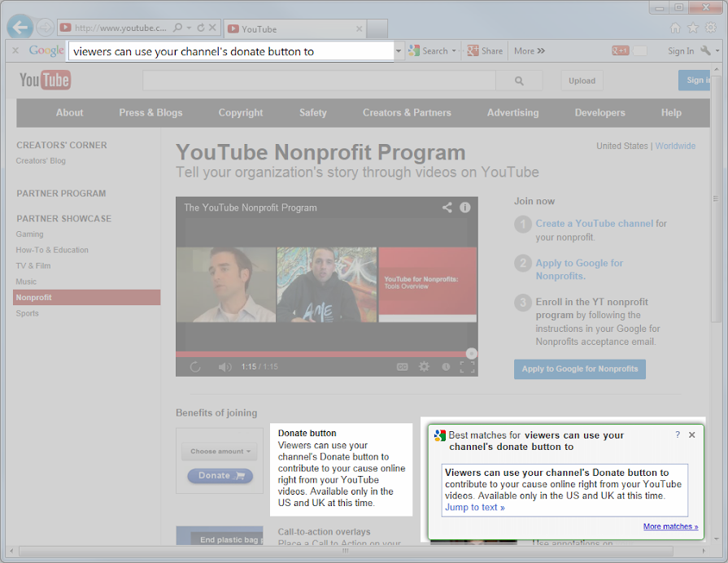The width and height of the screenshot is (728, 563).
Task: Open the Google Toolbar search box dropdown arrow
Action: (399, 50)
